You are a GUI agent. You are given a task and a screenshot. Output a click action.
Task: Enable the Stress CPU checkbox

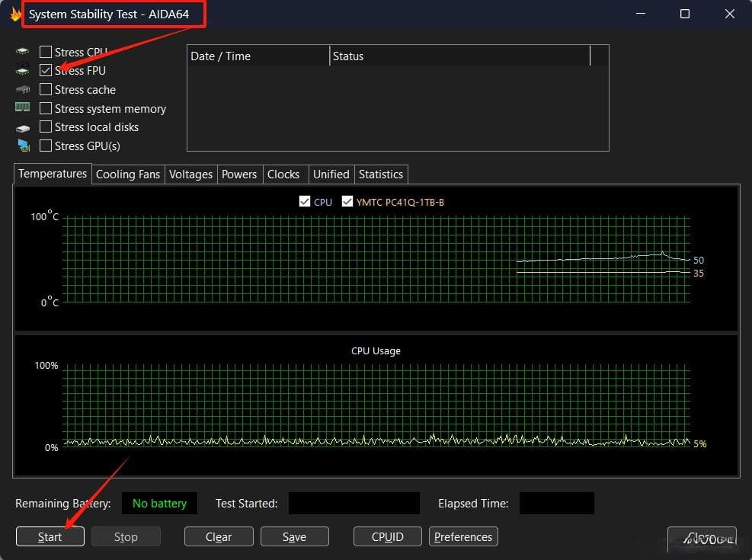click(x=46, y=51)
